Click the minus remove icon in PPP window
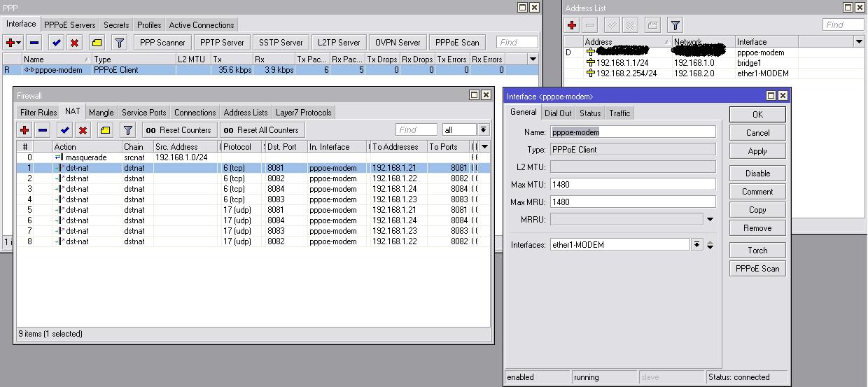This screenshot has width=868, height=387. 35,43
